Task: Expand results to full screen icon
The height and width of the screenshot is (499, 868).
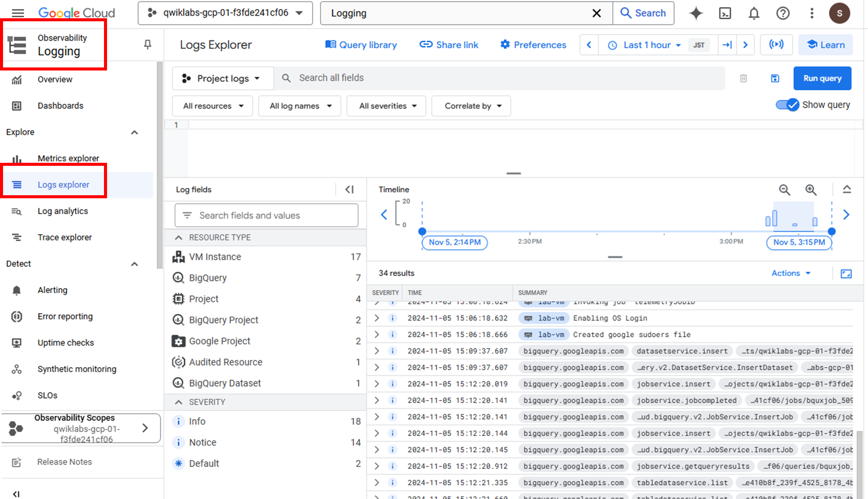Action: (x=846, y=273)
